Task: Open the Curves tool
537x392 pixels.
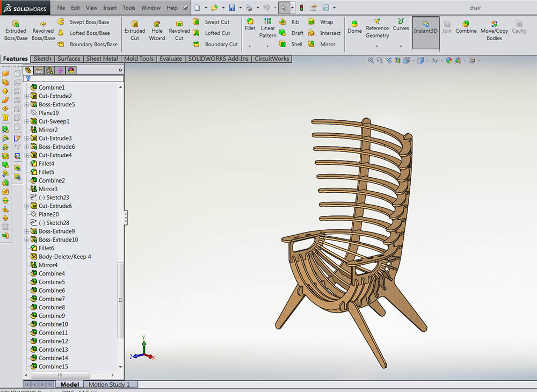Action: click(x=401, y=25)
